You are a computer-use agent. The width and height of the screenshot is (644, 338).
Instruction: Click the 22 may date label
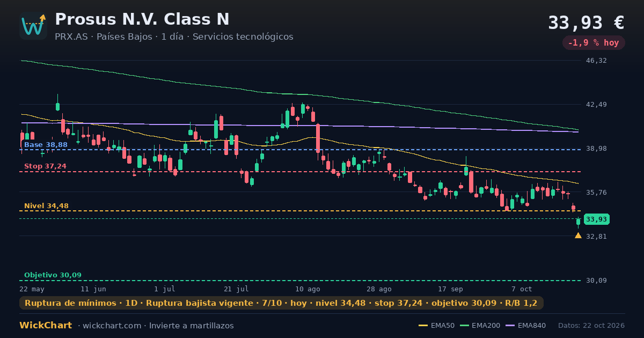(x=32, y=289)
